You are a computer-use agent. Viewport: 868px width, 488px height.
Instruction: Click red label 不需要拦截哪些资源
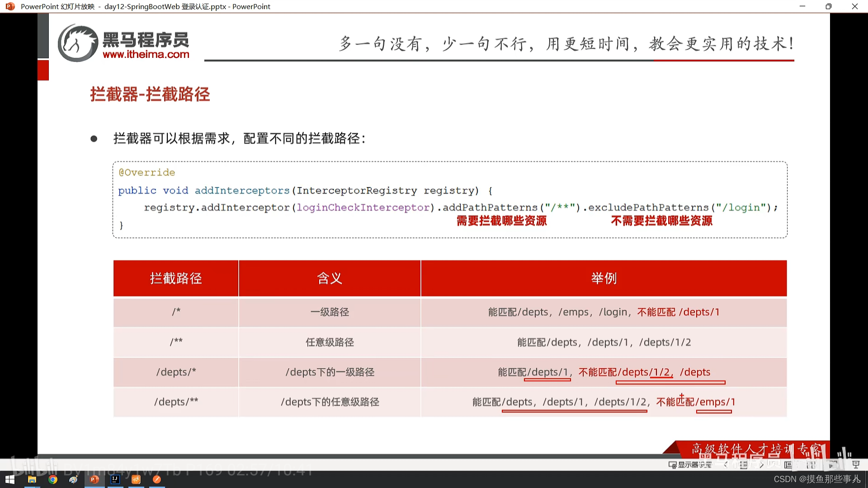tap(661, 221)
